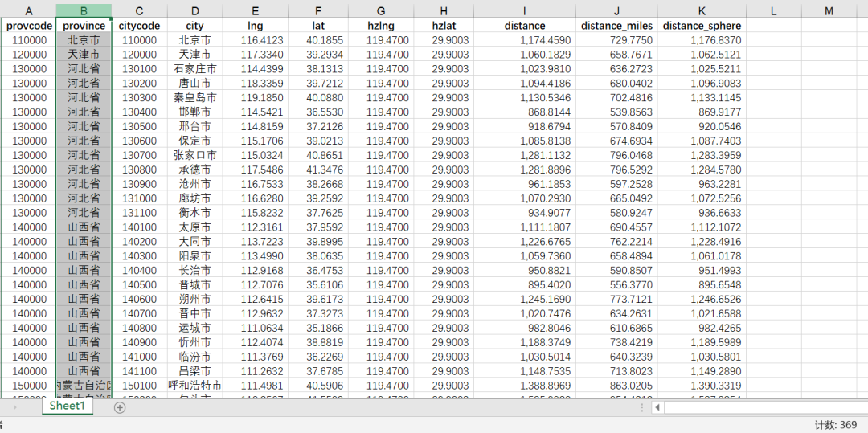Select the distance cell '1,174.4590'
Image resolution: width=868 pixels, height=433 pixels.
[524, 40]
